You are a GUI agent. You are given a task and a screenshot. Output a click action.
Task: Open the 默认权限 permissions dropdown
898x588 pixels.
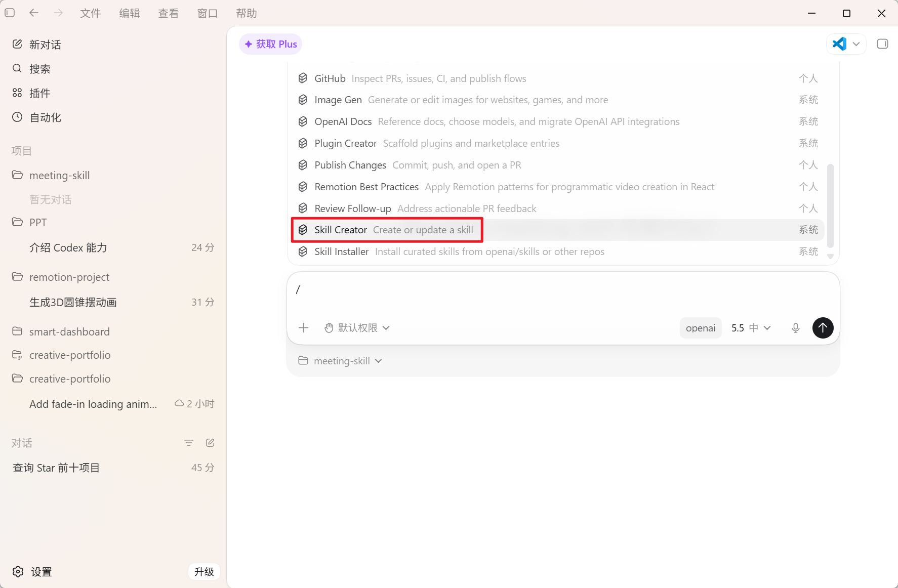click(357, 328)
